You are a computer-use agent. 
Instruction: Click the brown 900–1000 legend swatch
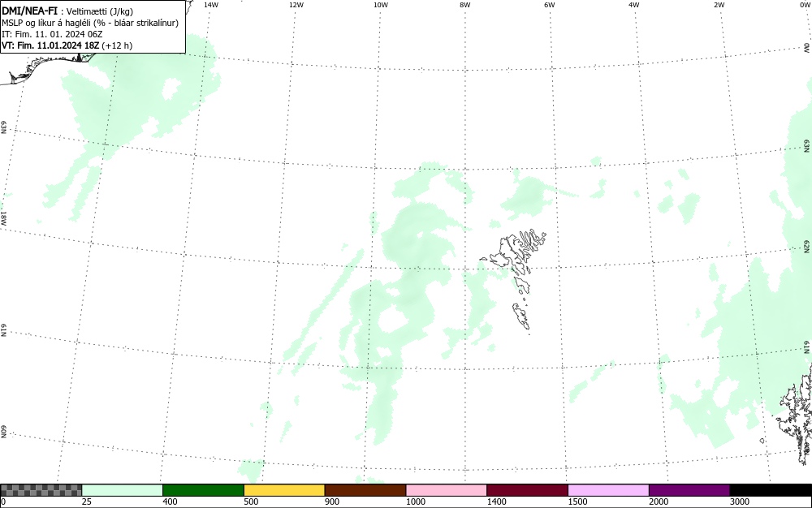pyautogui.click(x=365, y=490)
